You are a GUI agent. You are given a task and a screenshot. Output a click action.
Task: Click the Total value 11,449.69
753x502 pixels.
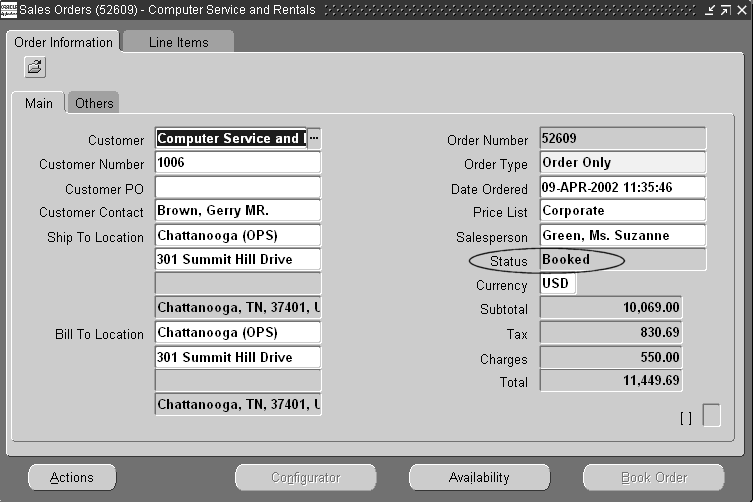pyautogui.click(x=611, y=380)
